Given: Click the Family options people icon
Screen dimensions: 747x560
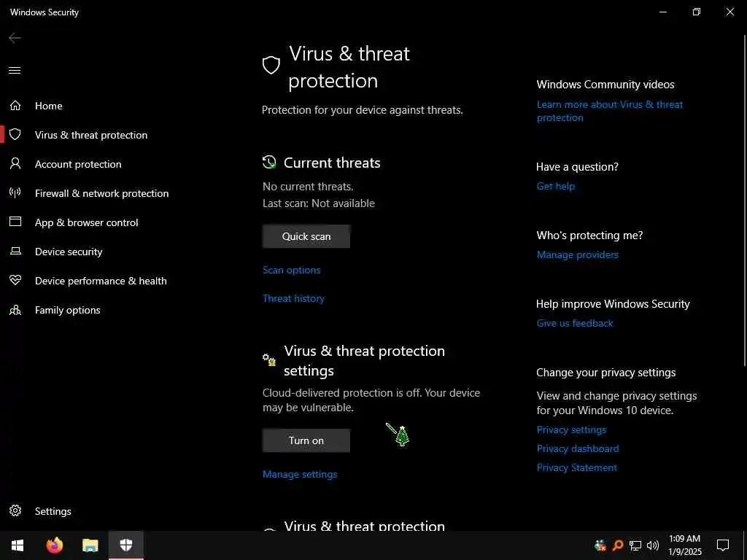Looking at the screenshot, I should click(x=15, y=310).
